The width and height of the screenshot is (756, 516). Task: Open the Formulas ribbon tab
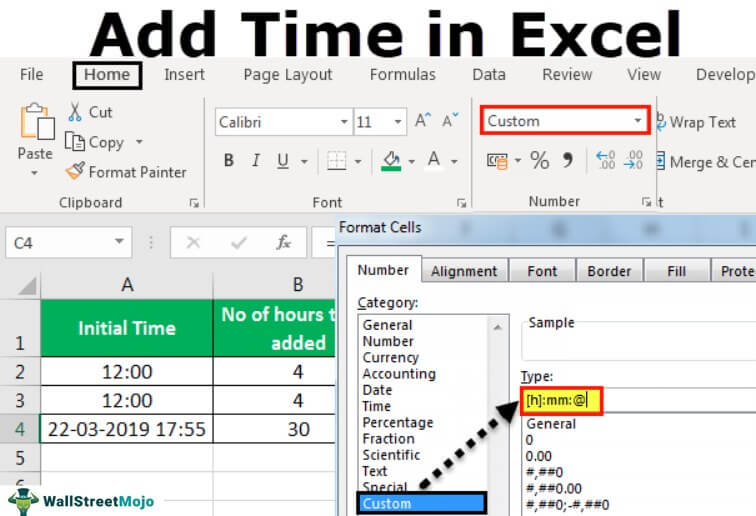403,75
